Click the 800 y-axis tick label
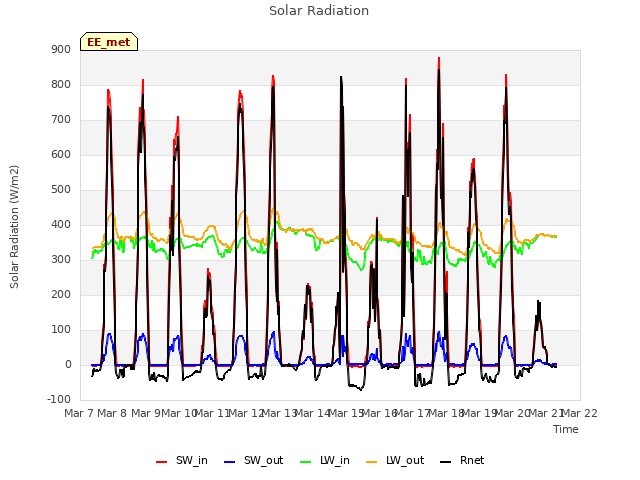The width and height of the screenshot is (640, 480). pos(61,84)
